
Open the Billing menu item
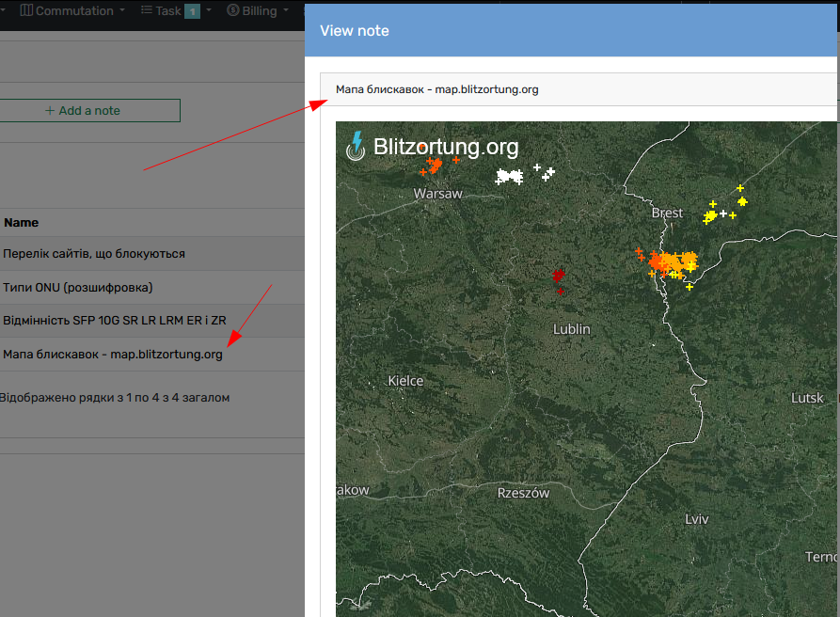(259, 10)
